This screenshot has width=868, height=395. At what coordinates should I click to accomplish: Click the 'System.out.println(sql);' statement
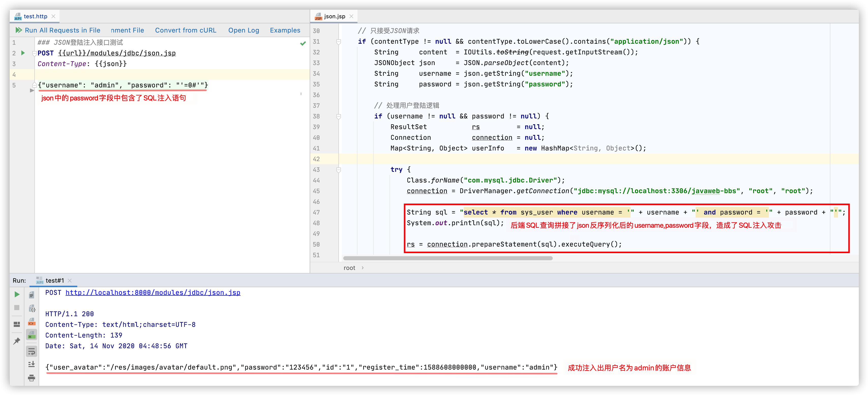pyautogui.click(x=455, y=223)
